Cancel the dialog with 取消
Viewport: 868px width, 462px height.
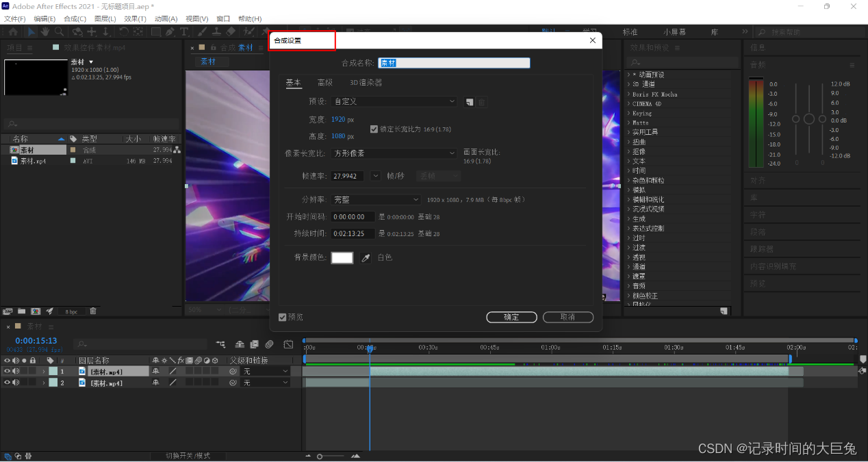(x=567, y=317)
